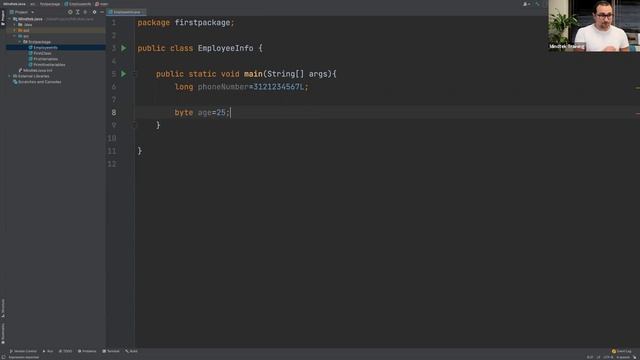The width and height of the screenshot is (640, 360).
Task: Click the file encoding indicator in status bar
Action: 608,358
